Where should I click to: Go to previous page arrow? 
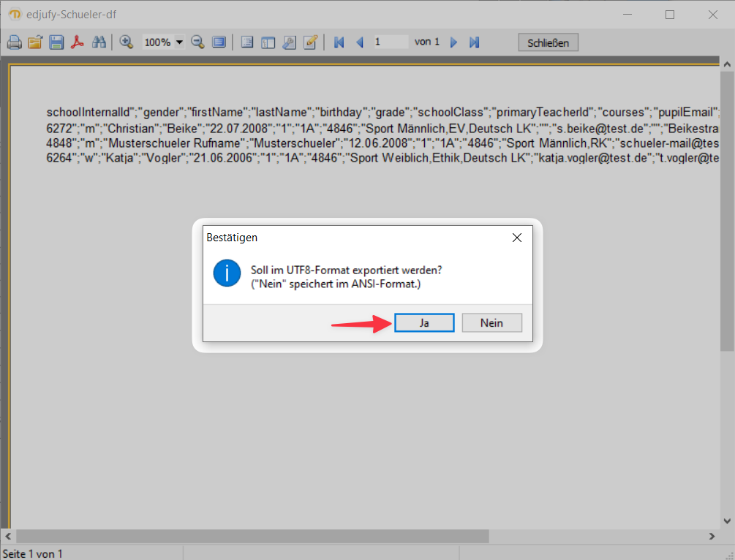[359, 42]
